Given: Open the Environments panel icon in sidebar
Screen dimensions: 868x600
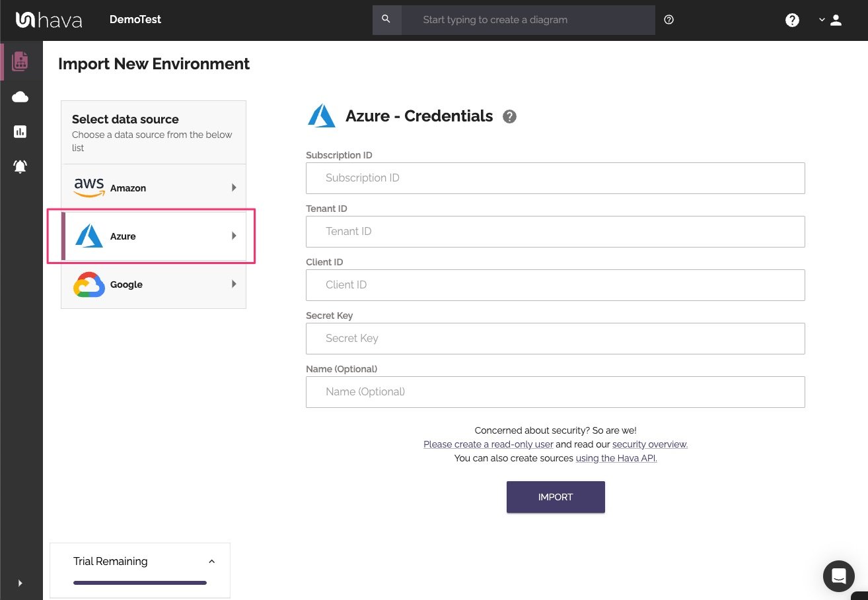Looking at the screenshot, I should (x=20, y=61).
